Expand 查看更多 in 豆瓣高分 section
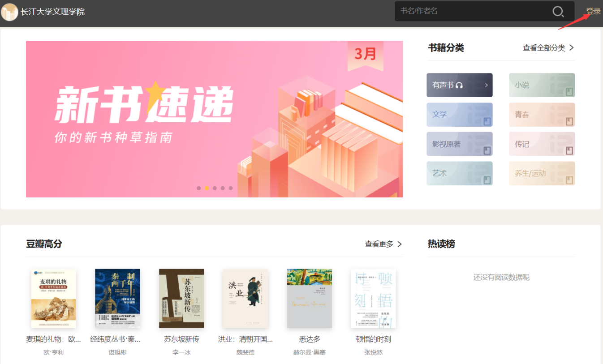 pyautogui.click(x=383, y=244)
